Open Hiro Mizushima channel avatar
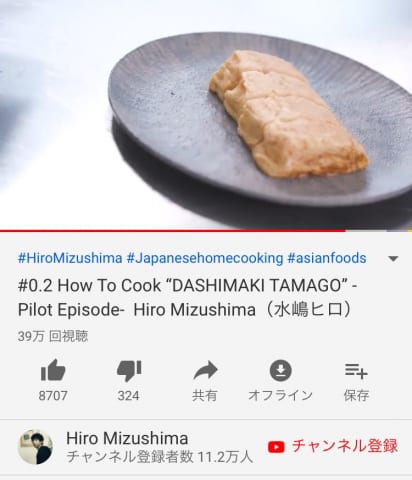The width and height of the screenshot is (412, 480). (x=35, y=447)
